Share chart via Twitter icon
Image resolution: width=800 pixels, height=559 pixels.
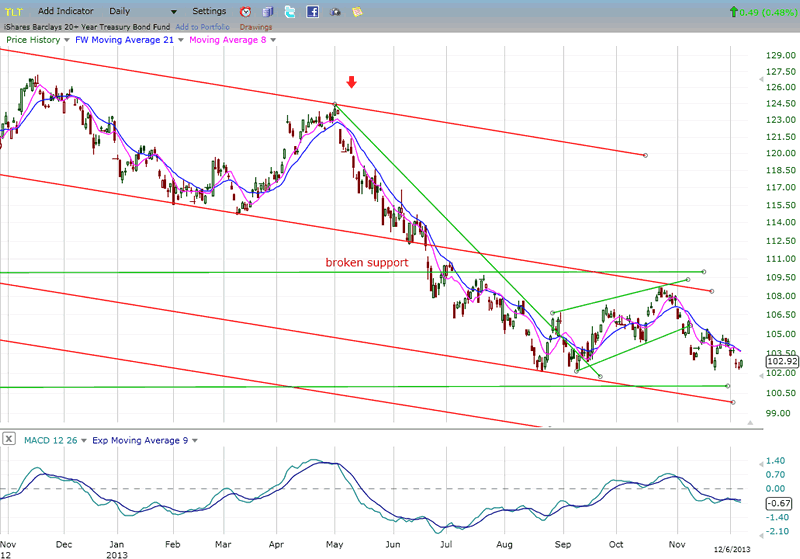click(290, 11)
